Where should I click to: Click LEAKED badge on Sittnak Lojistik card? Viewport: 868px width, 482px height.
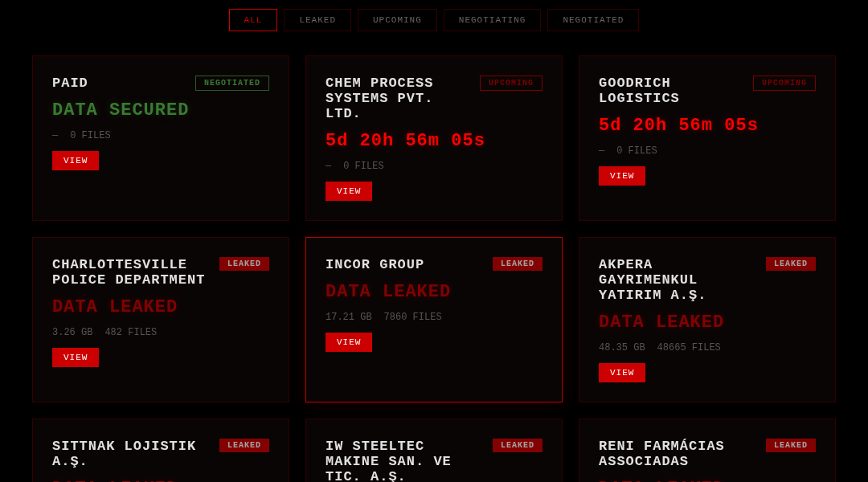[x=244, y=446]
